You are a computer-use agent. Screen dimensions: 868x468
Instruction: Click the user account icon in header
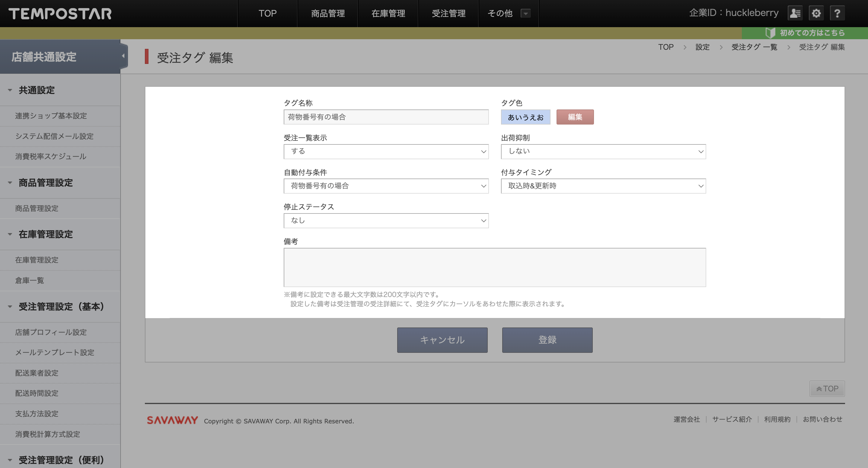(x=795, y=13)
